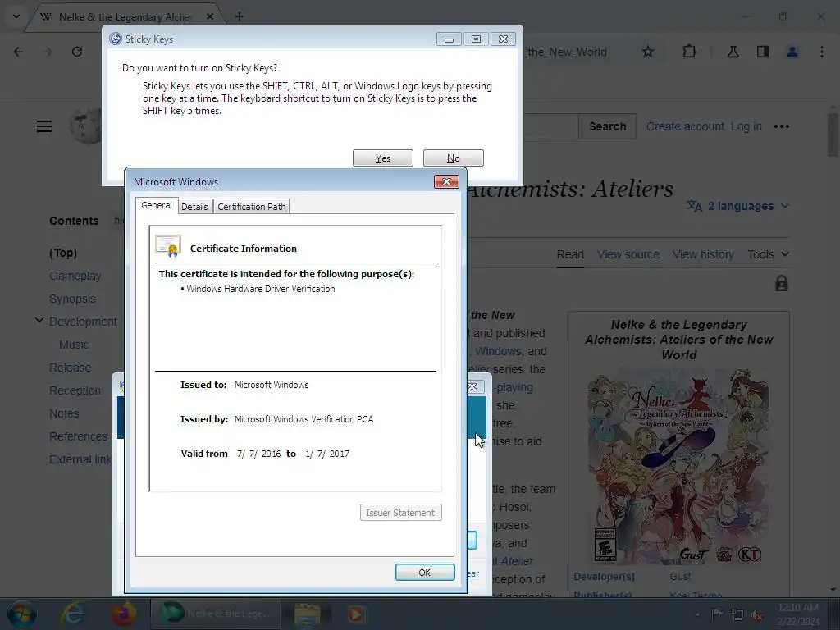Go to Music subsection in Contents
Screen dimensions: 840x630
(73, 345)
